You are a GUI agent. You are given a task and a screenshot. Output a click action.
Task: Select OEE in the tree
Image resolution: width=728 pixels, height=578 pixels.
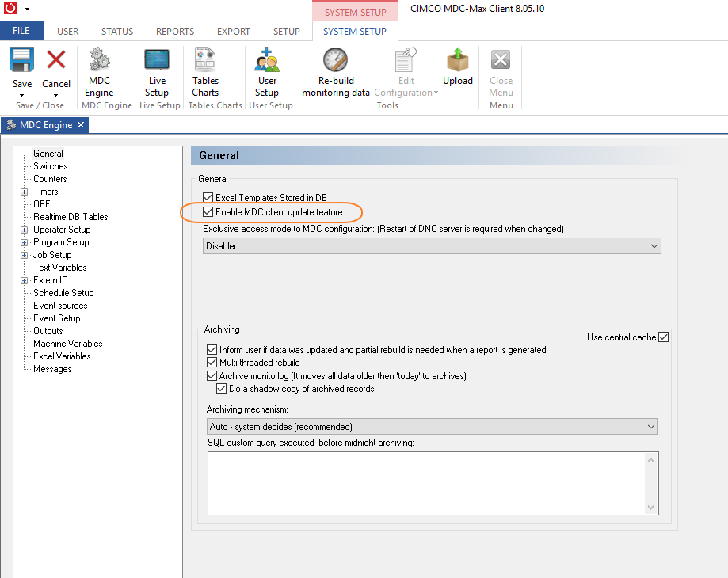[42, 204]
